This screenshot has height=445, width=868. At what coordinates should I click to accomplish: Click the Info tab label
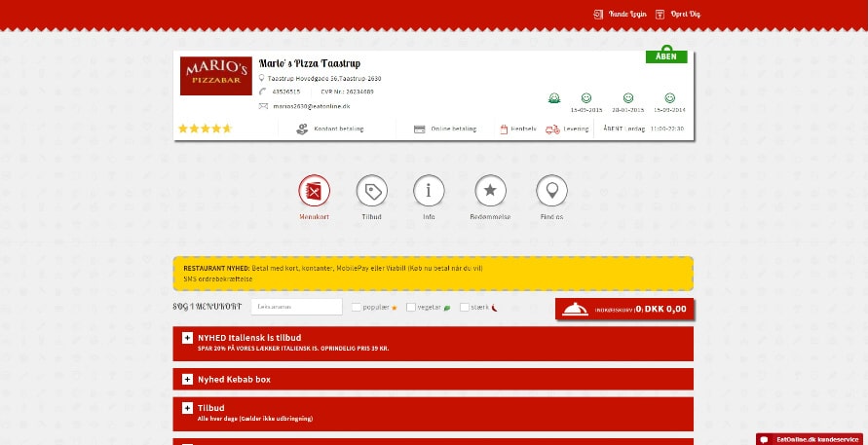(429, 216)
